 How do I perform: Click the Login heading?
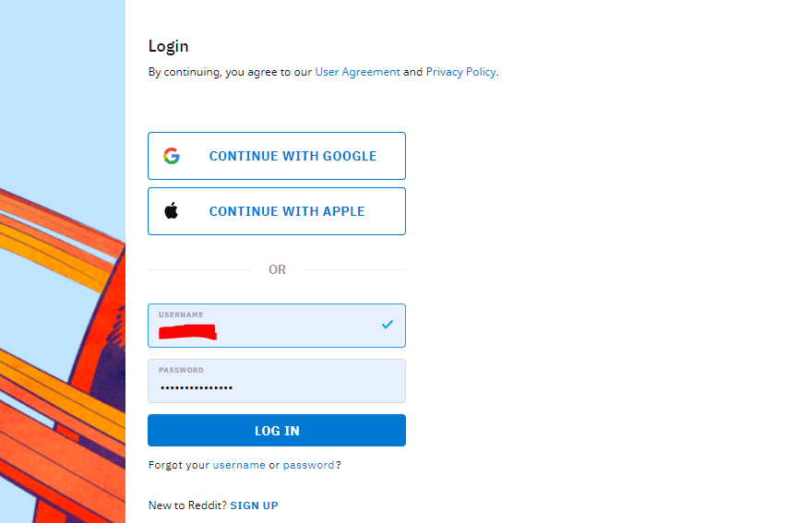[168, 47]
